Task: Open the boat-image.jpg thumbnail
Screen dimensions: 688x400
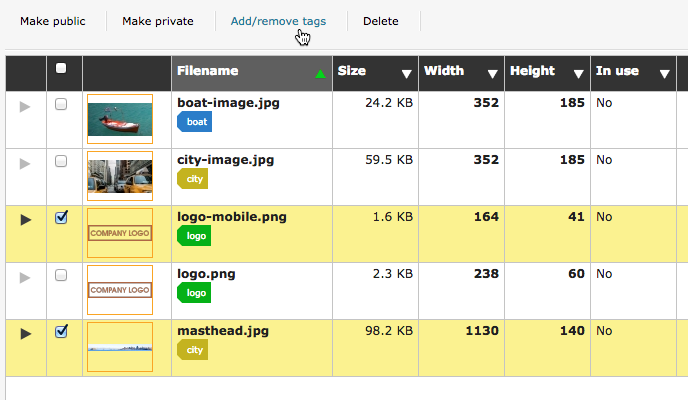Action: (120, 119)
